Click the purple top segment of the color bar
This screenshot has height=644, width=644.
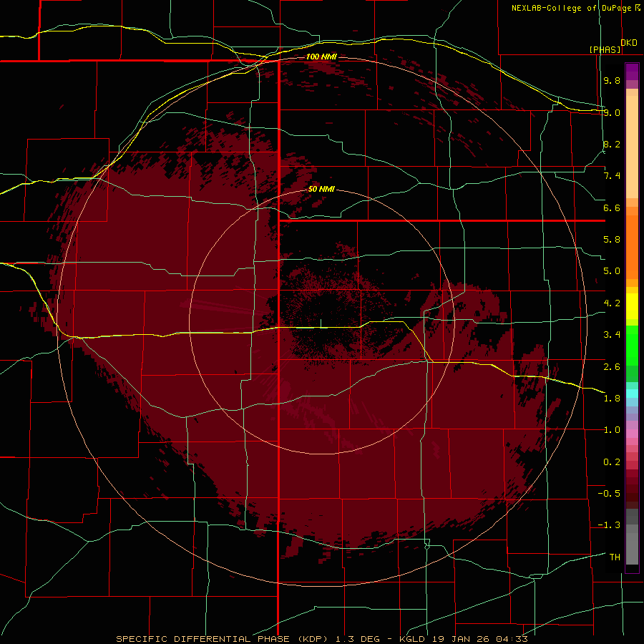coord(632,72)
